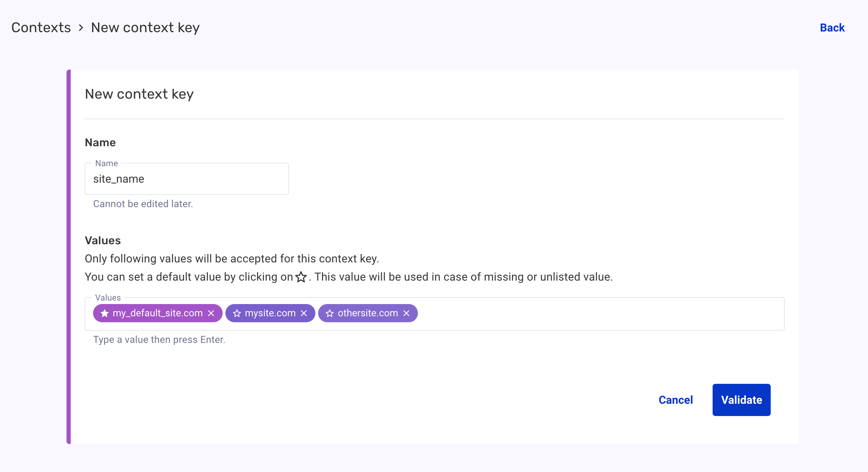Click the 'Type a value then press Enter' hint

point(159,340)
